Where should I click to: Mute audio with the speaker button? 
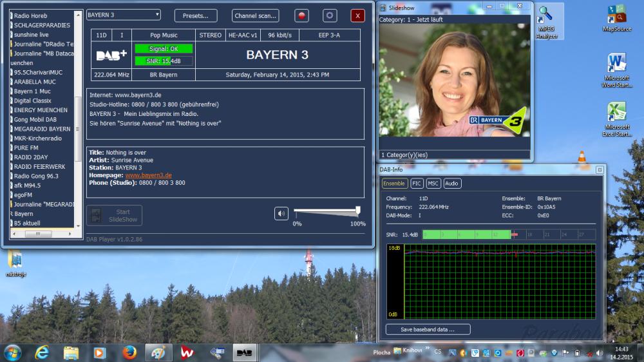point(281,214)
